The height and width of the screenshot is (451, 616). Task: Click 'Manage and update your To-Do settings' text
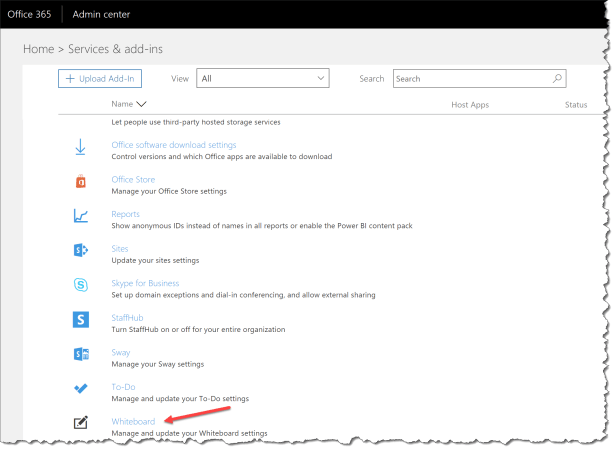click(180, 399)
